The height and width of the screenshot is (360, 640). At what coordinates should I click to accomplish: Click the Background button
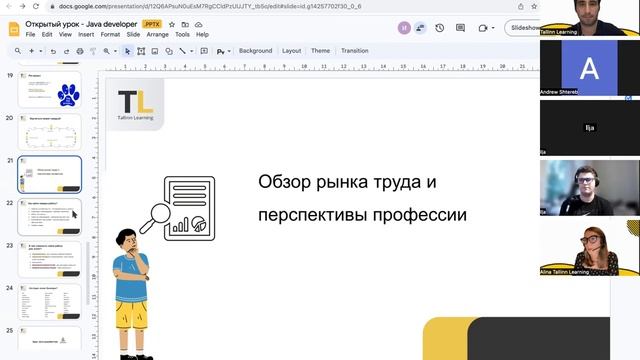tap(256, 51)
